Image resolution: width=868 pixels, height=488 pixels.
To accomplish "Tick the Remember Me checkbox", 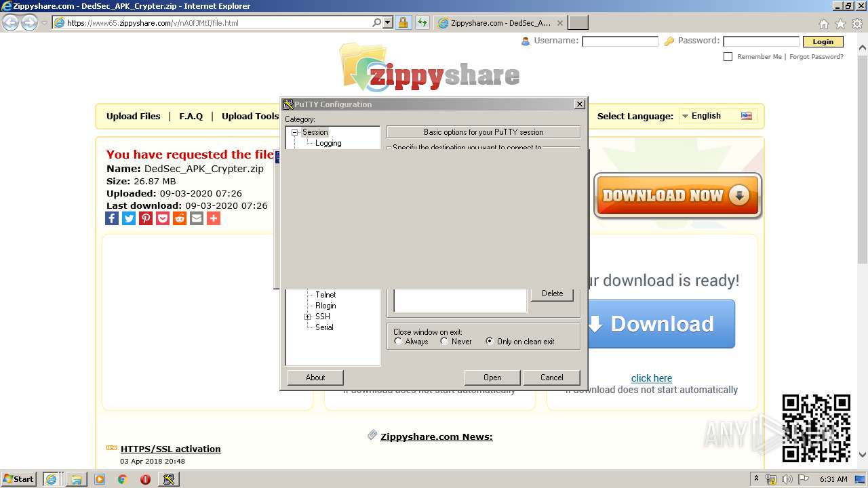I will [x=728, y=57].
